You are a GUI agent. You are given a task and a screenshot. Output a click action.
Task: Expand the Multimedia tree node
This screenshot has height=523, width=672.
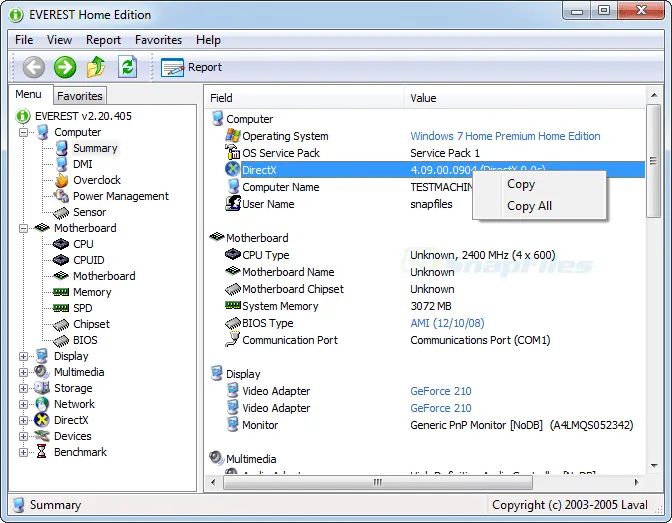pos(23,373)
